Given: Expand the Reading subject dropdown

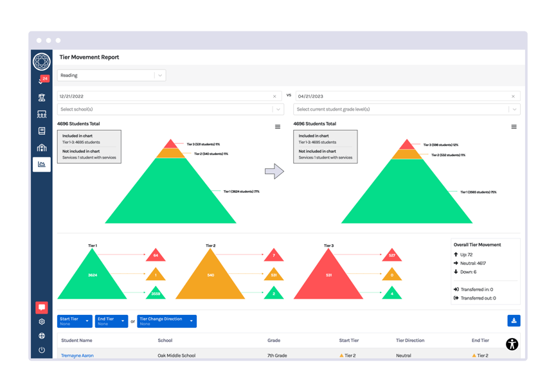Looking at the screenshot, I should click(x=111, y=75).
